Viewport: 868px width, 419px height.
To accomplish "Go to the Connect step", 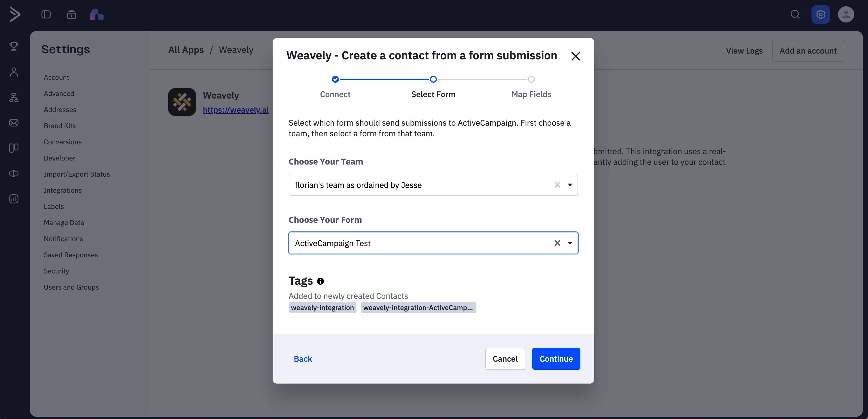I will pos(335,94).
